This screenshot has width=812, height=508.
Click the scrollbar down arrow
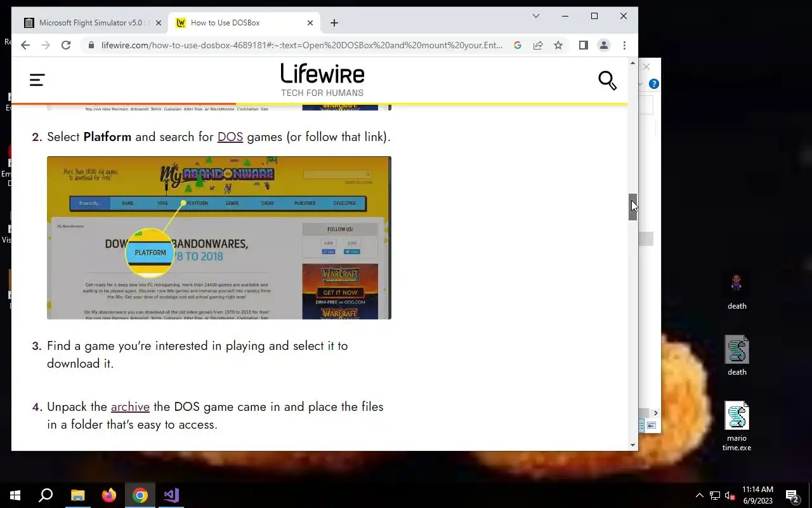coord(632,445)
